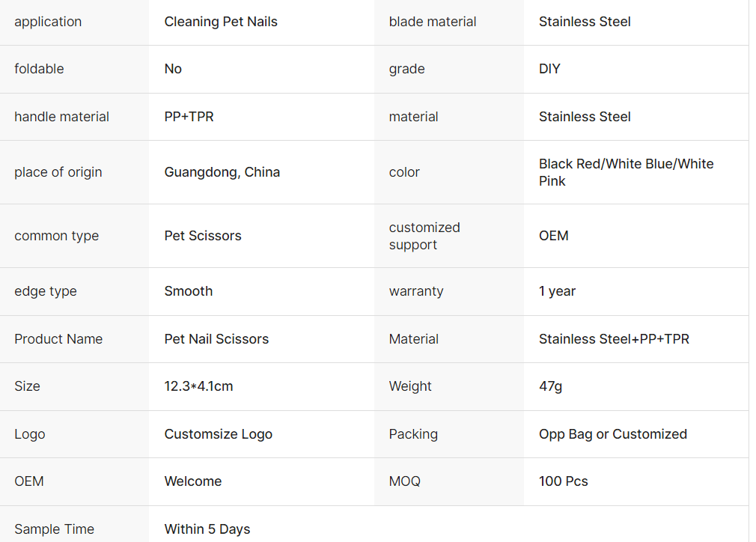The height and width of the screenshot is (542, 756).
Task: Select the "47g" weight value
Action: click(550, 386)
